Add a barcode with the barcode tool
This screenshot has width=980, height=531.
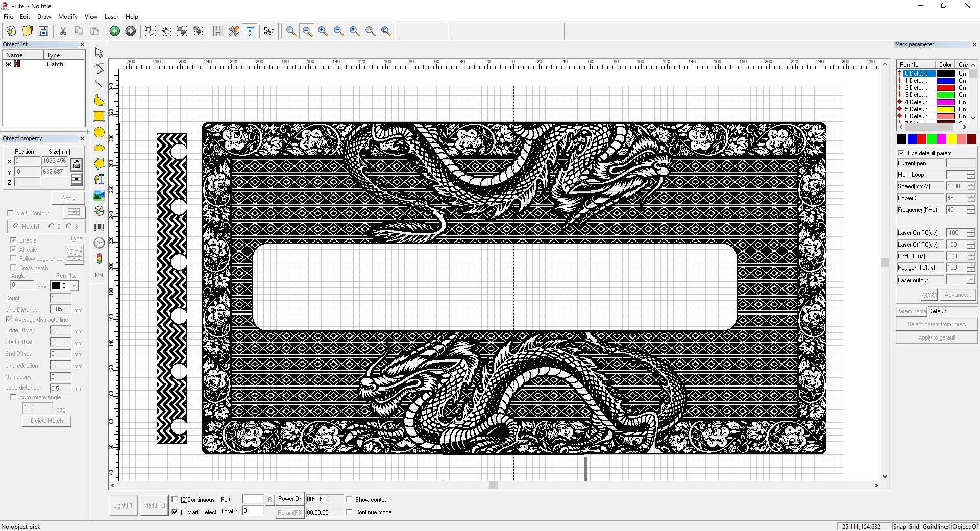tap(99, 227)
